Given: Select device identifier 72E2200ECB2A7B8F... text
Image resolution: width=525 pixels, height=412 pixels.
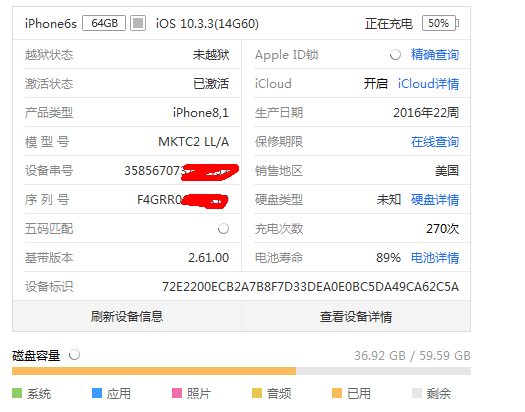Looking at the screenshot, I should tap(310, 287).
